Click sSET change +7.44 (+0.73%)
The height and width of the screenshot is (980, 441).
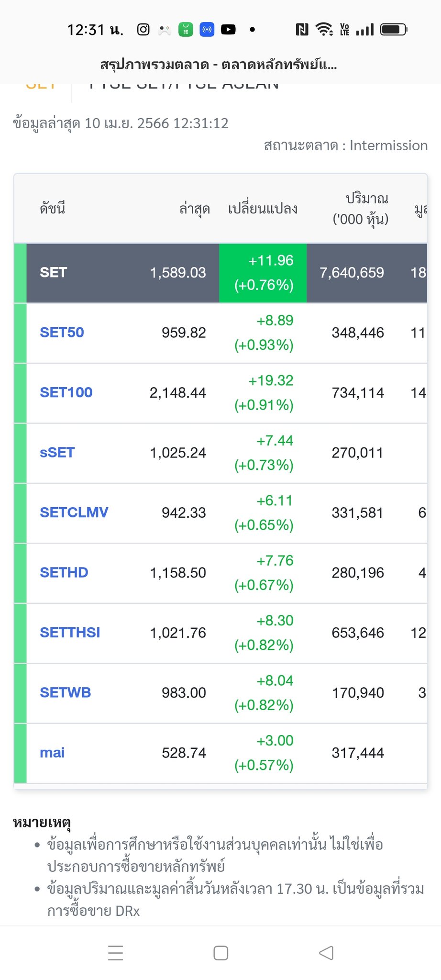click(264, 453)
